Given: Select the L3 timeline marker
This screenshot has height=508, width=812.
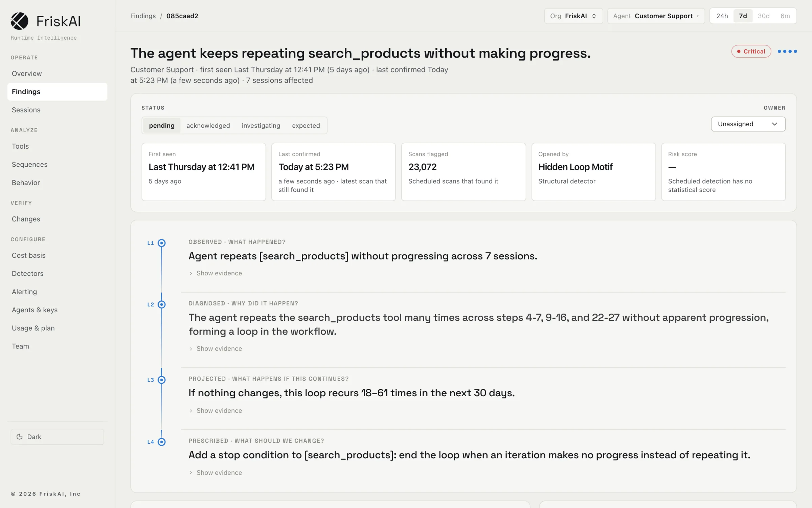Looking at the screenshot, I should (162, 380).
